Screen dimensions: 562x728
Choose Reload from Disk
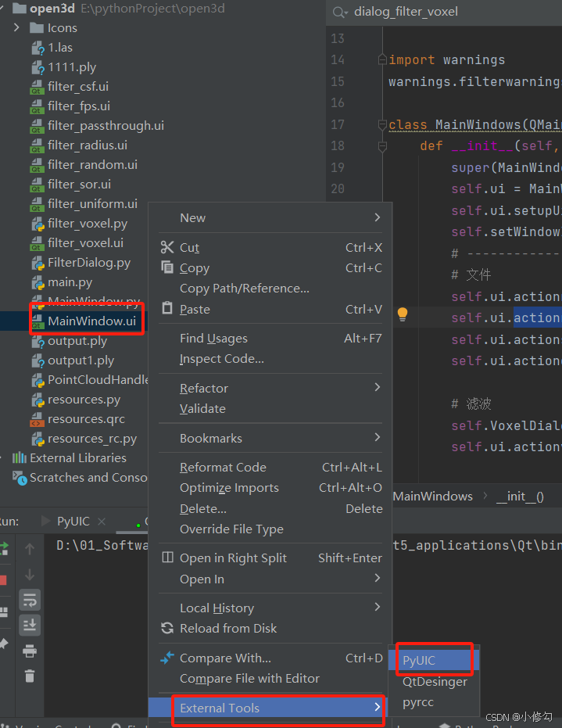pyautogui.click(x=270, y=629)
